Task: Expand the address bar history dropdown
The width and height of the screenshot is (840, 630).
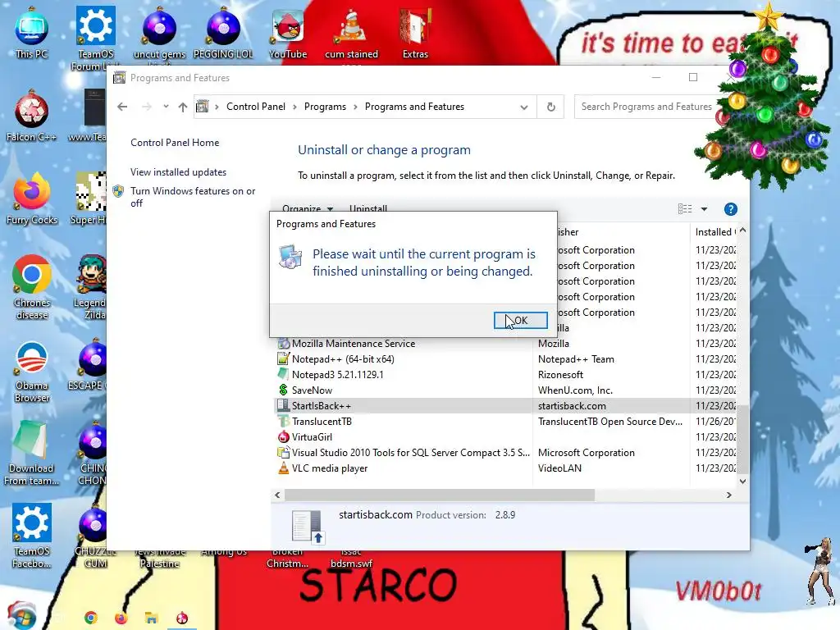Action: (x=524, y=107)
